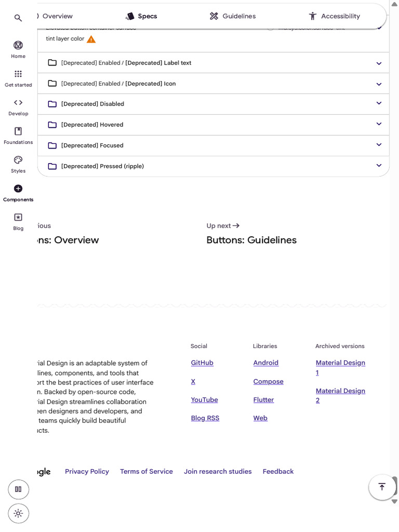The width and height of the screenshot is (399, 532).
Task: Go to Home via Material logo icon
Action: tap(18, 45)
